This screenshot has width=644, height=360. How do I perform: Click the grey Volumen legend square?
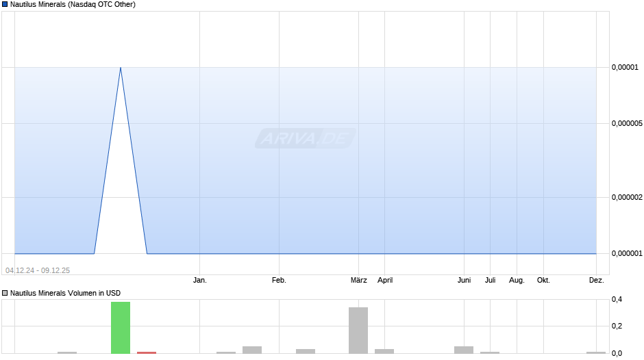click(x=5, y=293)
